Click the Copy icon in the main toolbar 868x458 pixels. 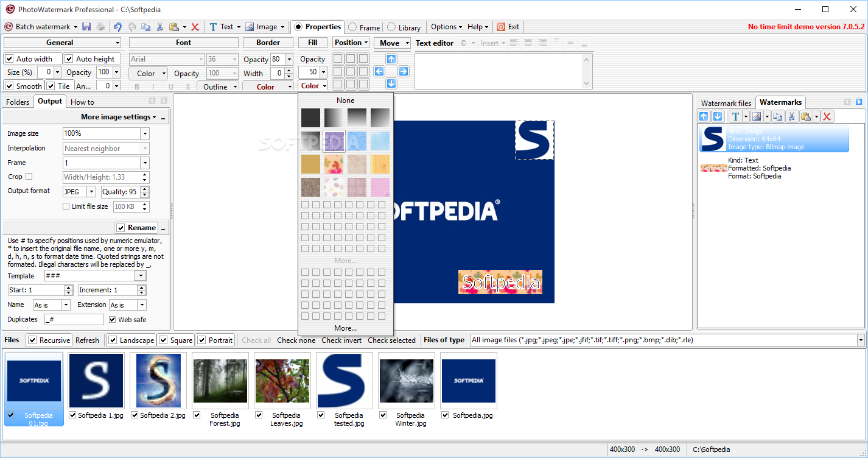(145, 27)
